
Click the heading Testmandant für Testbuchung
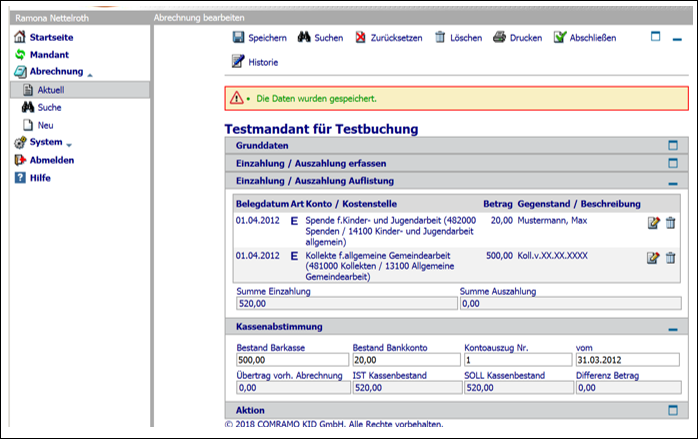pos(321,129)
